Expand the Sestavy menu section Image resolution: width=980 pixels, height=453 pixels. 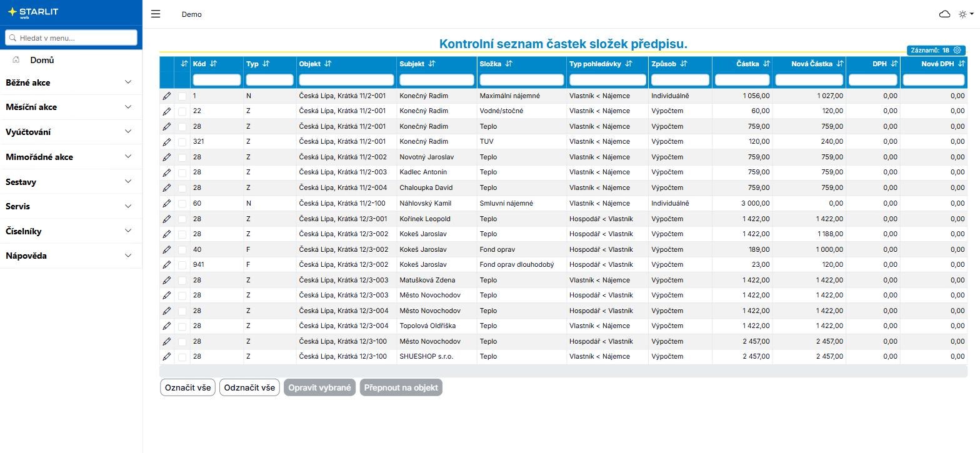[71, 182]
